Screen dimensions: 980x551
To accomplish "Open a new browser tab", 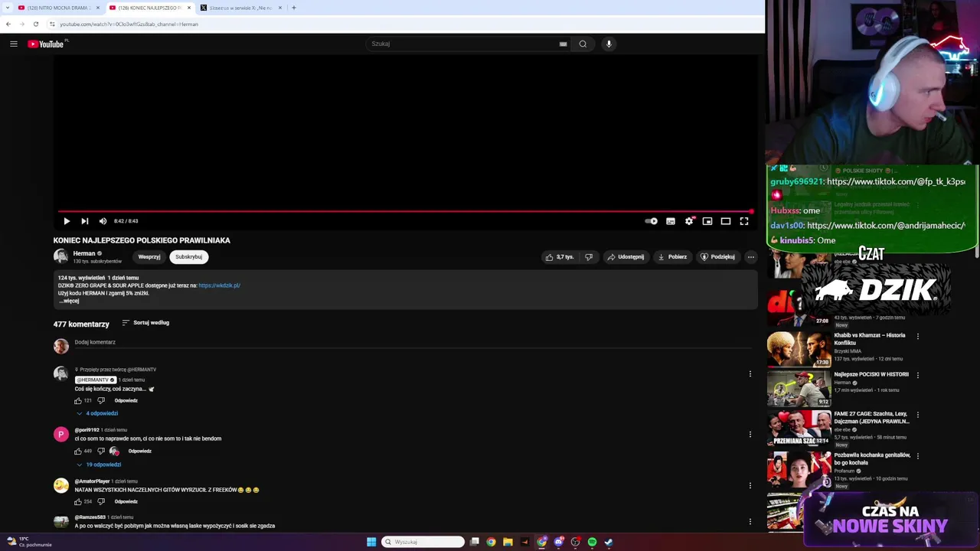I will (x=294, y=8).
